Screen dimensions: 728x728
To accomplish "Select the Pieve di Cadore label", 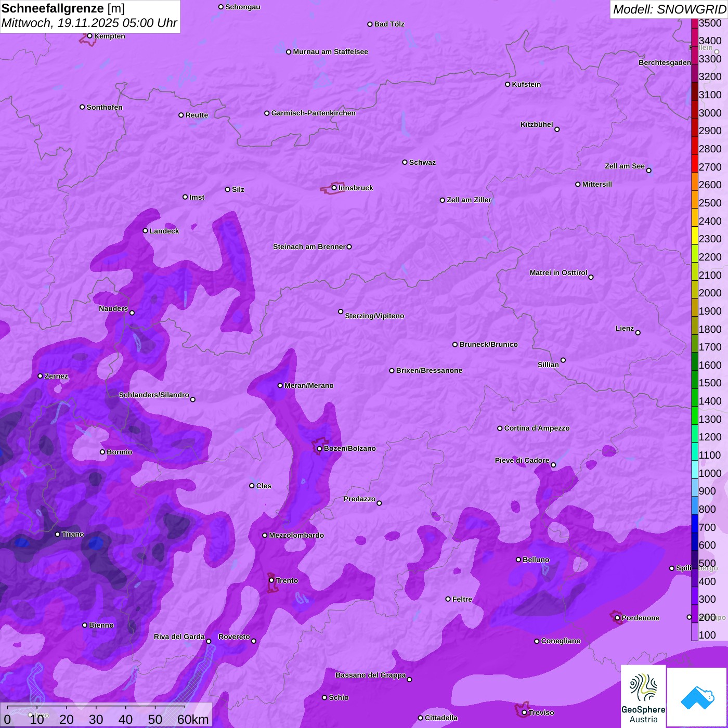I will (522, 460).
